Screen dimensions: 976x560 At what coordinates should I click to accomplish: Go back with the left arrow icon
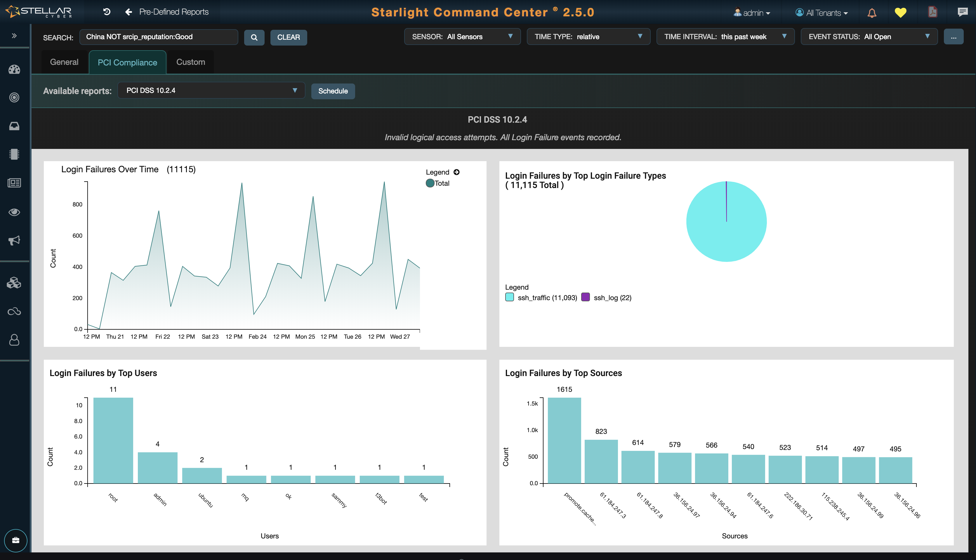tap(128, 12)
